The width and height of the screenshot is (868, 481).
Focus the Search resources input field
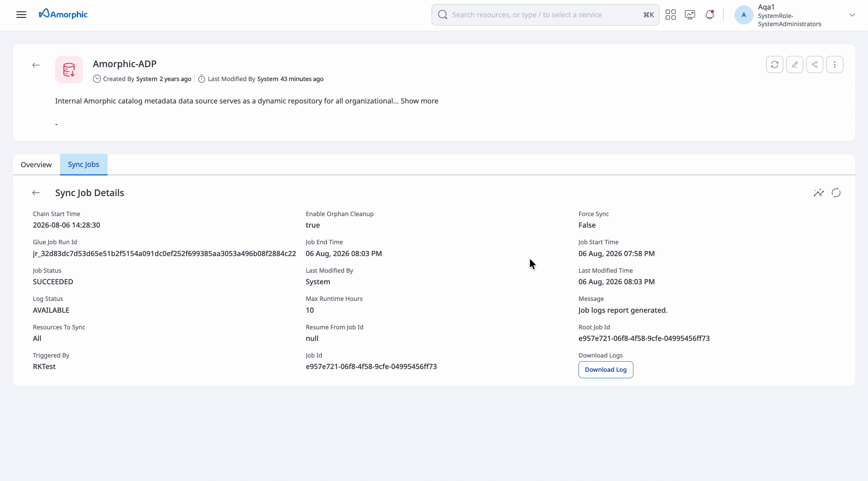pos(545,15)
